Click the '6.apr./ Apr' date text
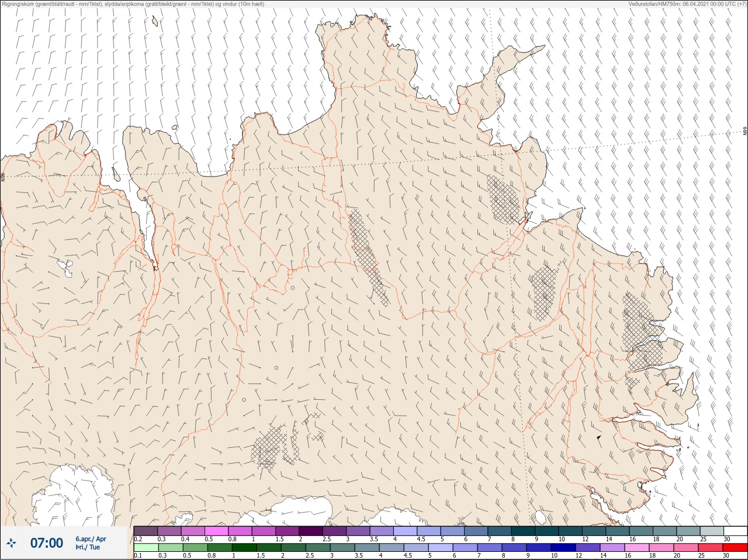 pyautogui.click(x=91, y=539)
